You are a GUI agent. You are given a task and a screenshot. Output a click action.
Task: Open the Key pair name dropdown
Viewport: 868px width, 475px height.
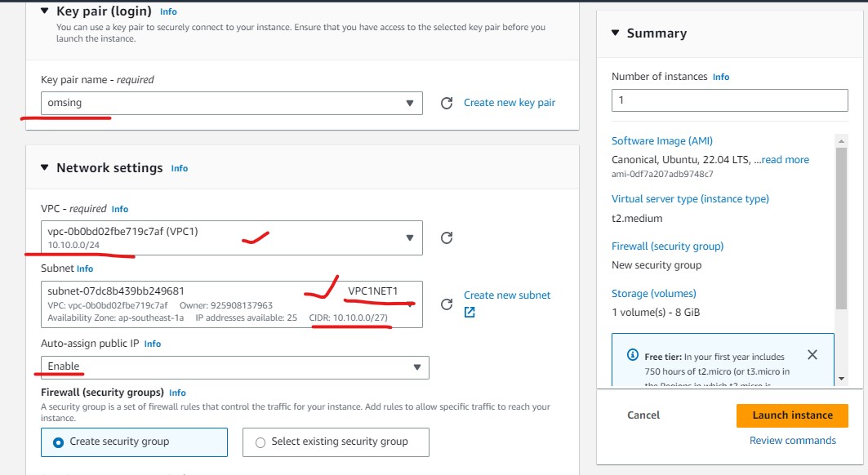(232, 103)
